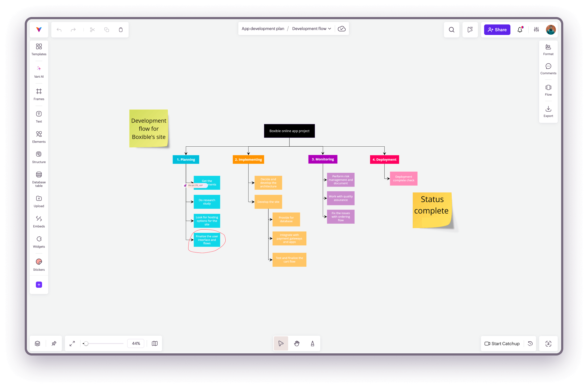588x388 pixels.
Task: Select Test and finalize the cart flow
Action: [x=289, y=260]
